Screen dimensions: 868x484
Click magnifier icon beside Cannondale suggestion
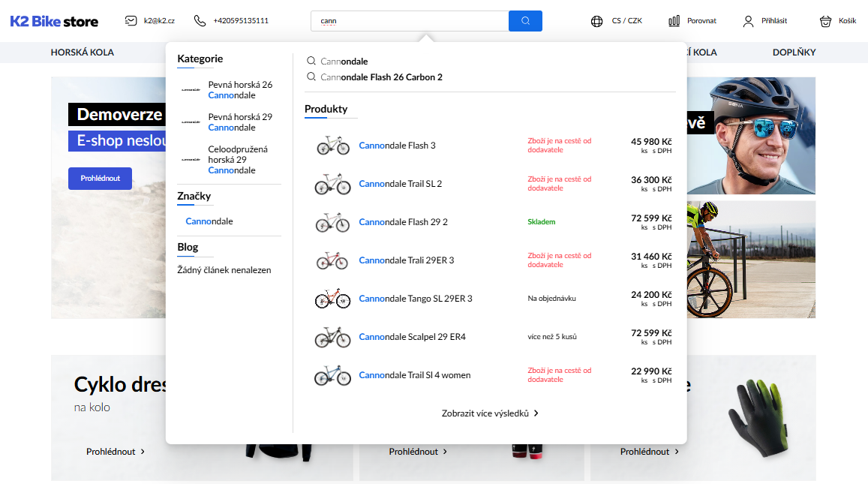311,61
